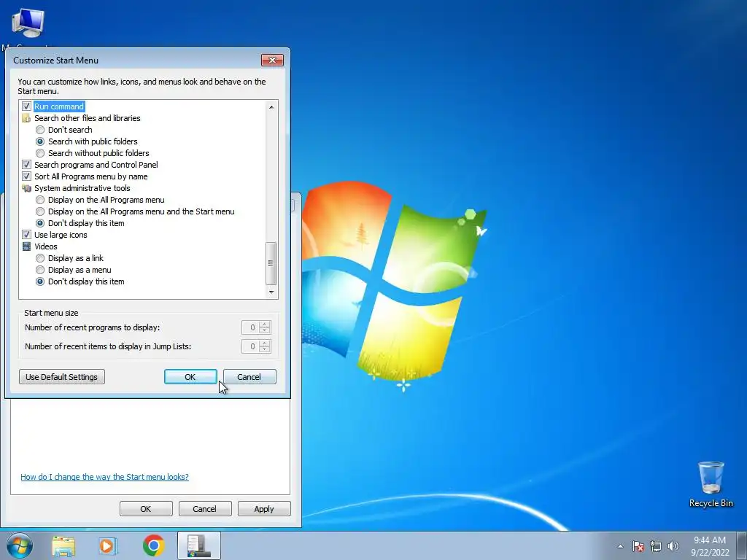Increase number of recent programs spinner

coord(265,324)
